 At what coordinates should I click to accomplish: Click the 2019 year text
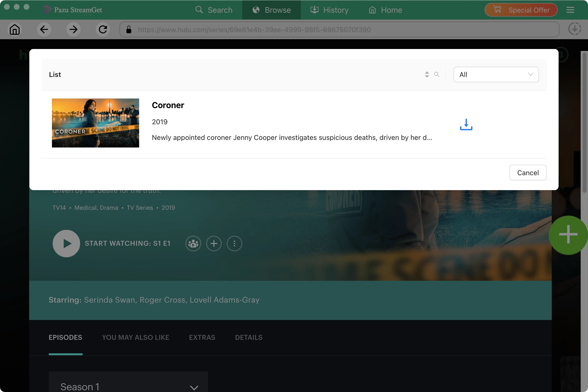[x=160, y=122]
